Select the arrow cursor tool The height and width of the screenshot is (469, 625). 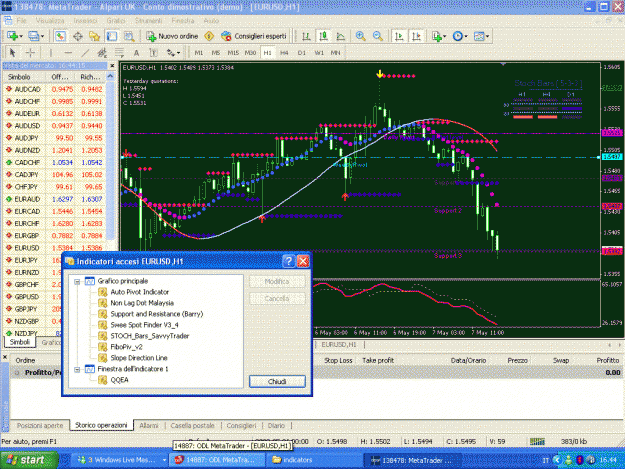pos(13,53)
